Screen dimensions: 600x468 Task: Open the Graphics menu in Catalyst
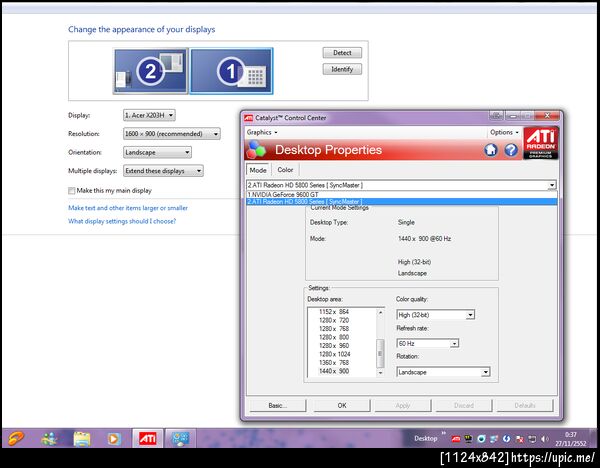(x=262, y=132)
